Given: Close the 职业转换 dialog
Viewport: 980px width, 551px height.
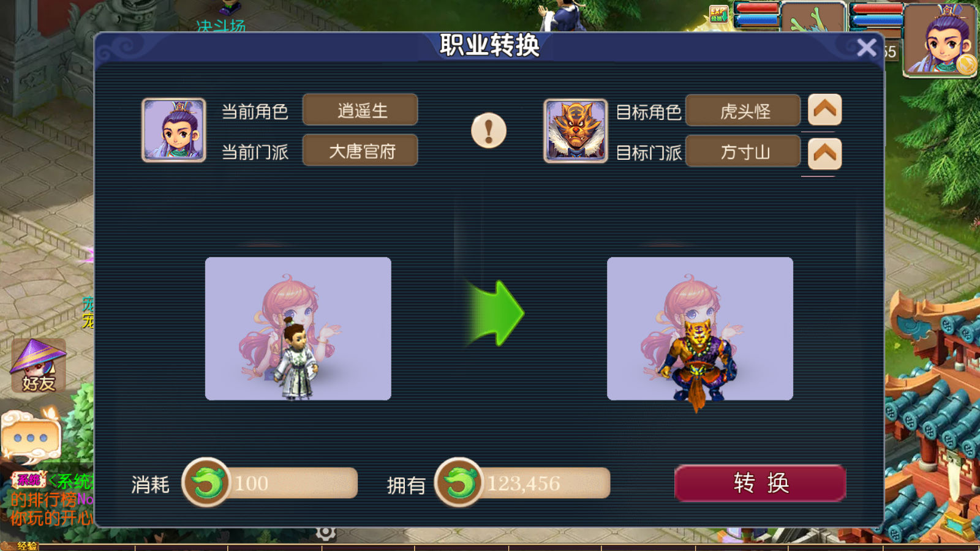Looking at the screenshot, I should (867, 47).
